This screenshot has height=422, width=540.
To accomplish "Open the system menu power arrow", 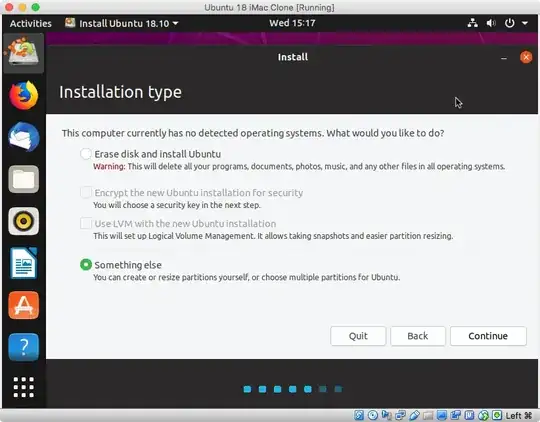I will [525, 23].
